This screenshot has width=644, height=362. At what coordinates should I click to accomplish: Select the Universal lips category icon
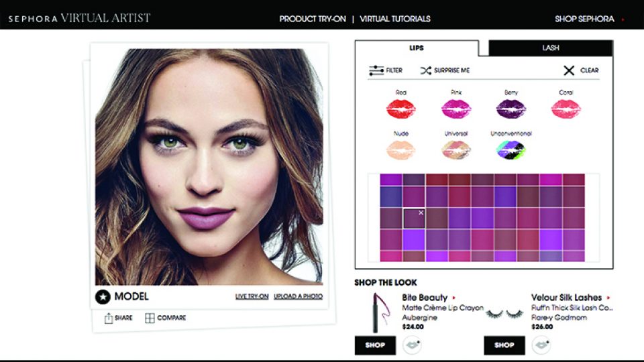(x=456, y=149)
